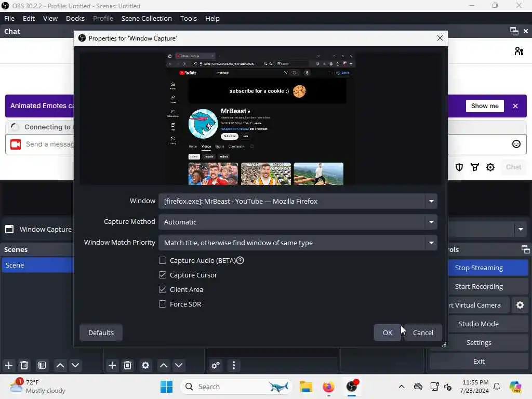Open the View menu
The height and width of the screenshot is (399, 532).
click(x=50, y=18)
